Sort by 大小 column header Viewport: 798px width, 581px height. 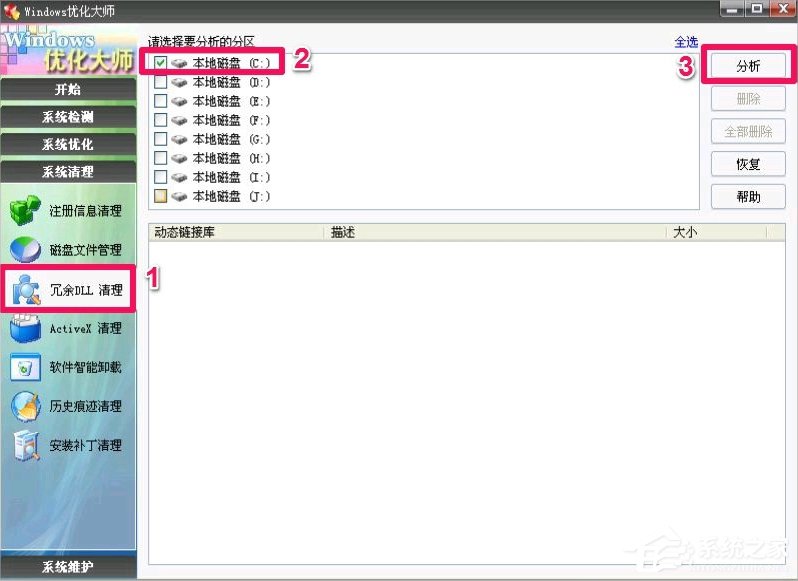coord(717,233)
